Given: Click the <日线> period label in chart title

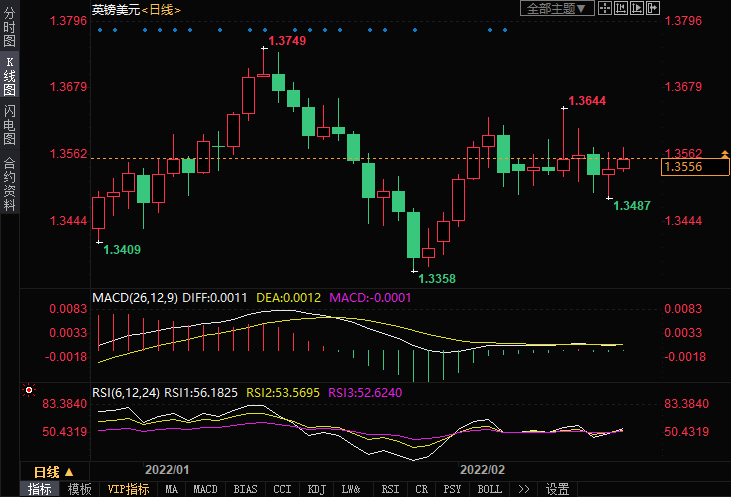Looking at the screenshot, I should pos(162,9).
